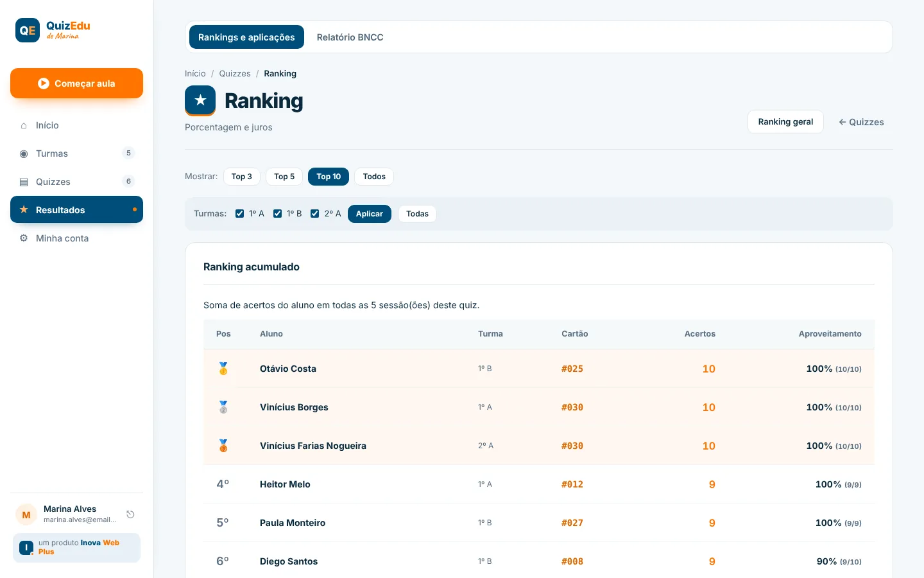Uncheck the 1º A class checkbox

point(240,214)
